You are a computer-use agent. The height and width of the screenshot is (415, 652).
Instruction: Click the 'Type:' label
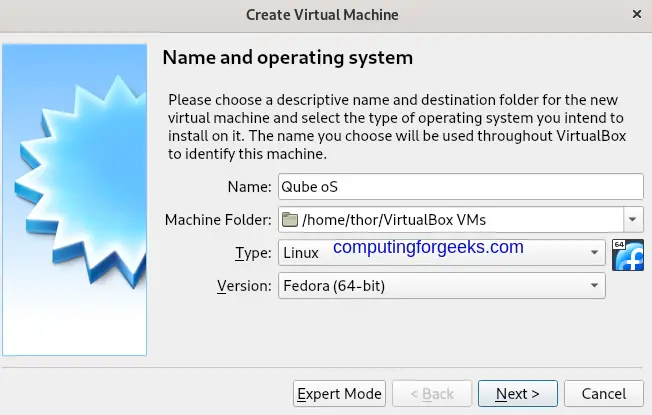tap(253, 253)
